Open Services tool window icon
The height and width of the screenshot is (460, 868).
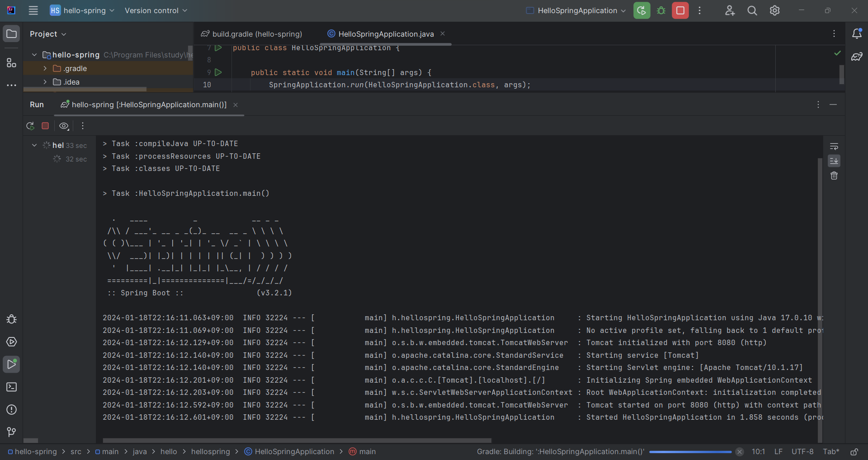point(11,341)
